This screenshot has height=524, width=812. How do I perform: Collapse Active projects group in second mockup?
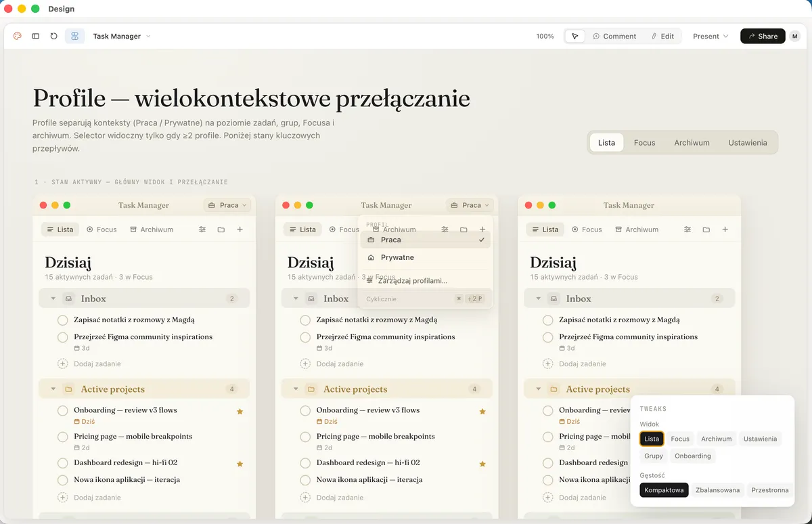click(x=295, y=389)
